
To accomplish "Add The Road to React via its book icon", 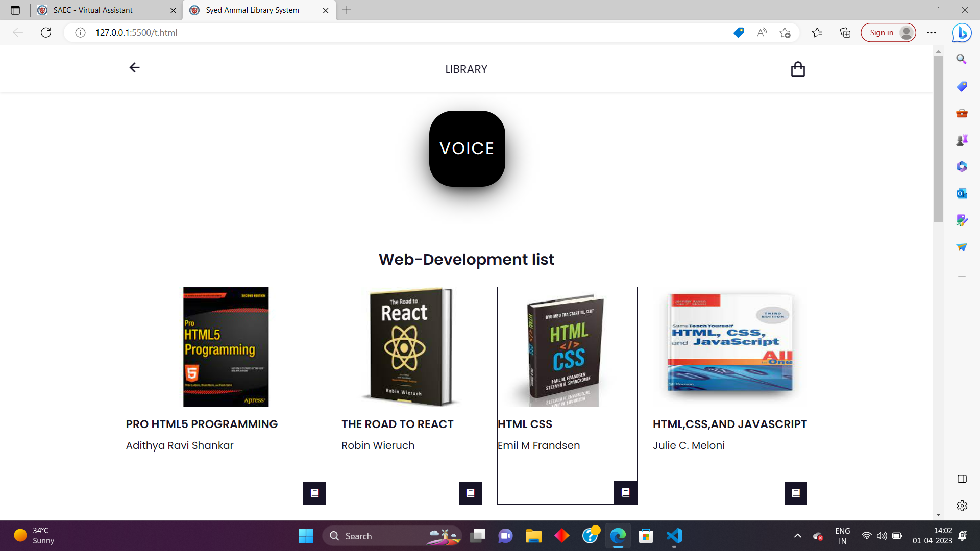I will [470, 493].
